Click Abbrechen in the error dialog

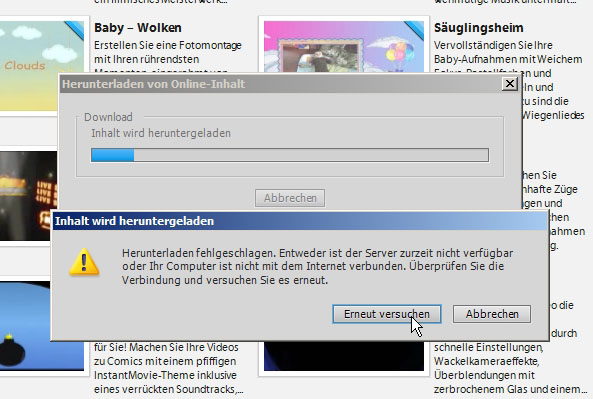coord(492,314)
